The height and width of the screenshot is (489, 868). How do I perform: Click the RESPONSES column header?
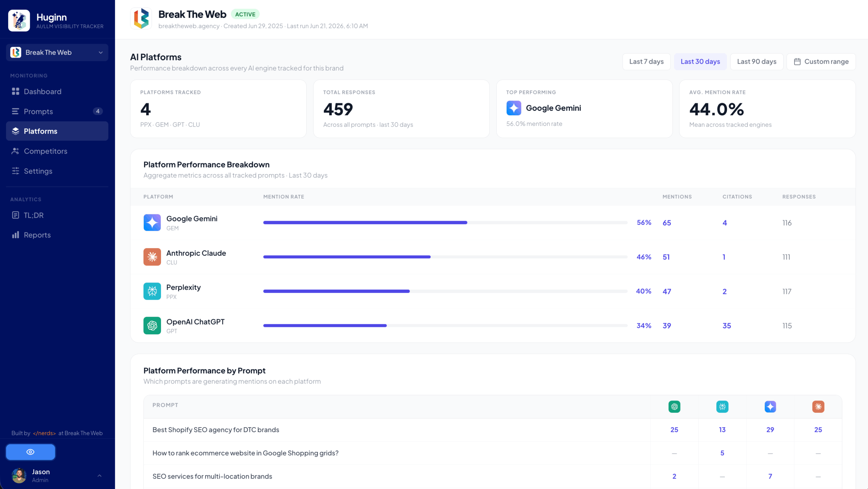(799, 197)
